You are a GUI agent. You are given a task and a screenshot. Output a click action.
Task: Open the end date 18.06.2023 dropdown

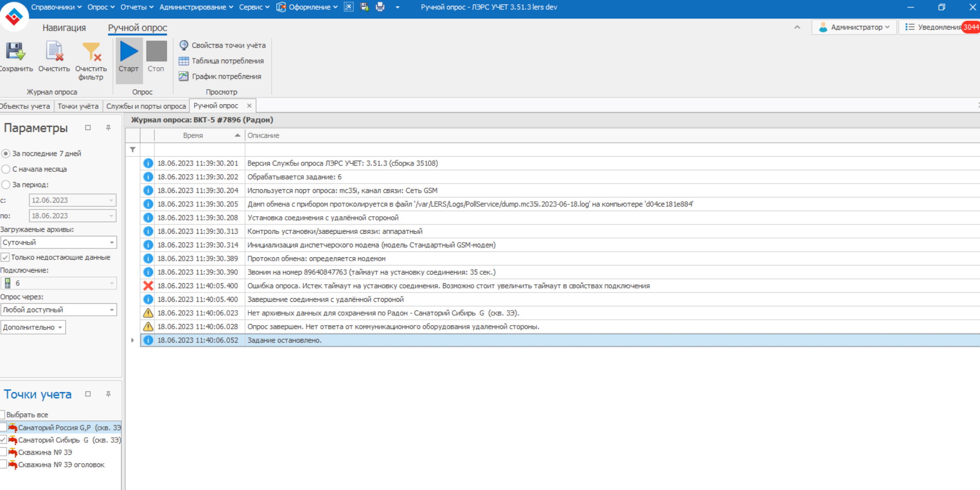[111, 216]
